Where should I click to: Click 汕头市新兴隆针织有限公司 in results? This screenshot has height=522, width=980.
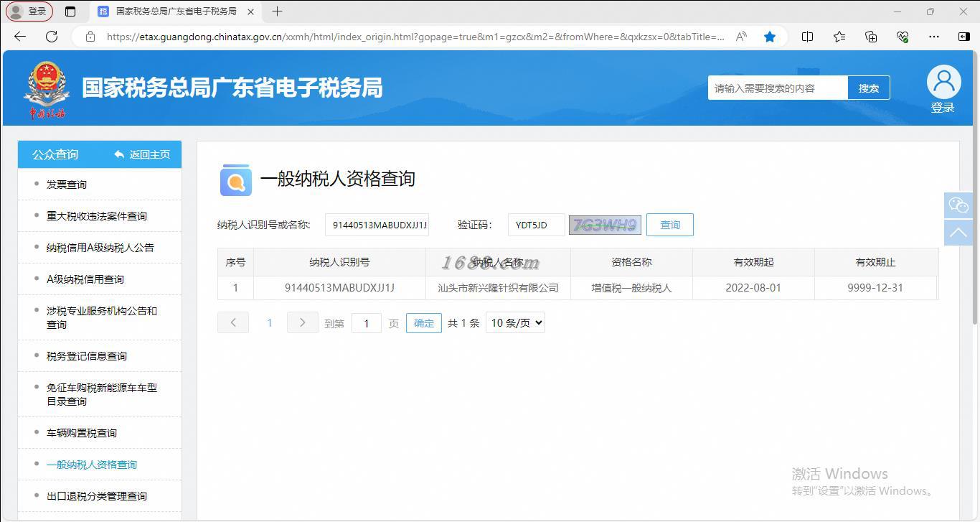[498, 288]
